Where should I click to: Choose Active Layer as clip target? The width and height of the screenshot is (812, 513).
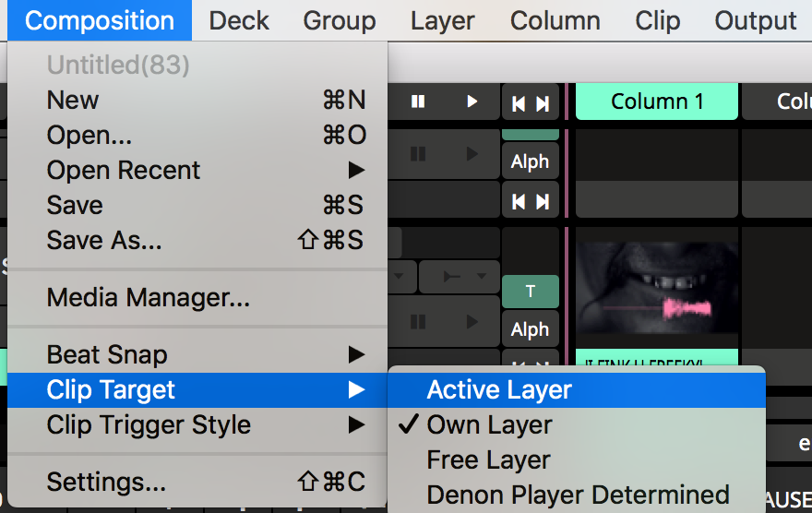coord(499,389)
